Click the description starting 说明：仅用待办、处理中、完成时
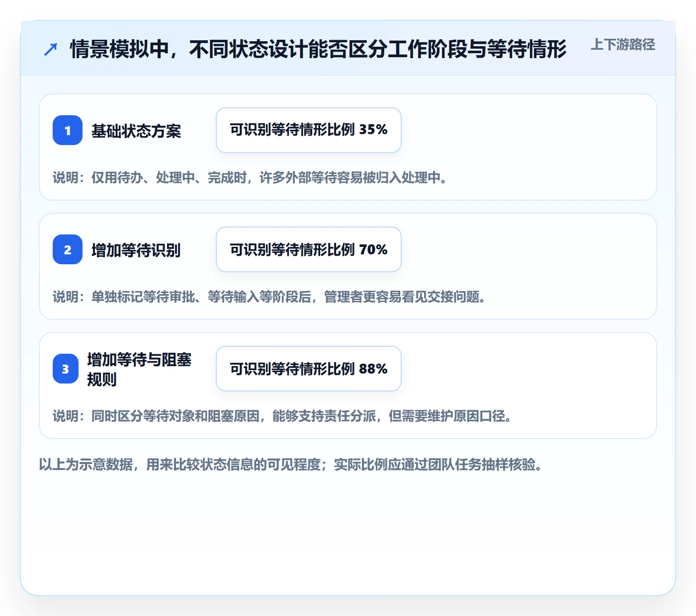Screen dimensions: 696x616 coord(250,177)
